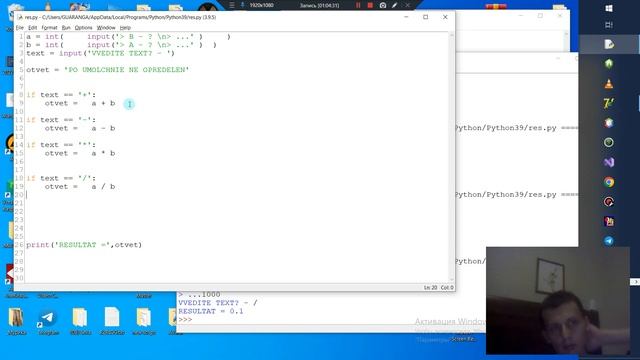Screen dimensions: 640x360
Task: Open the Run menu in IDLE editor
Action: coord(66,28)
